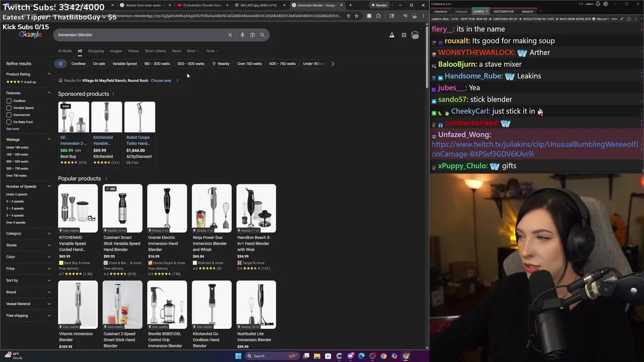
Task: Bookmark this page with the star icon
Action: pyautogui.click(x=356, y=16)
